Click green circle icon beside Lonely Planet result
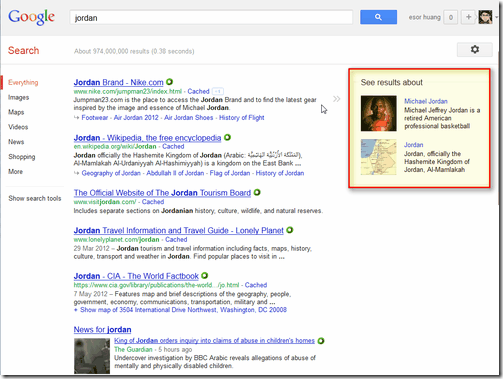 (290, 230)
